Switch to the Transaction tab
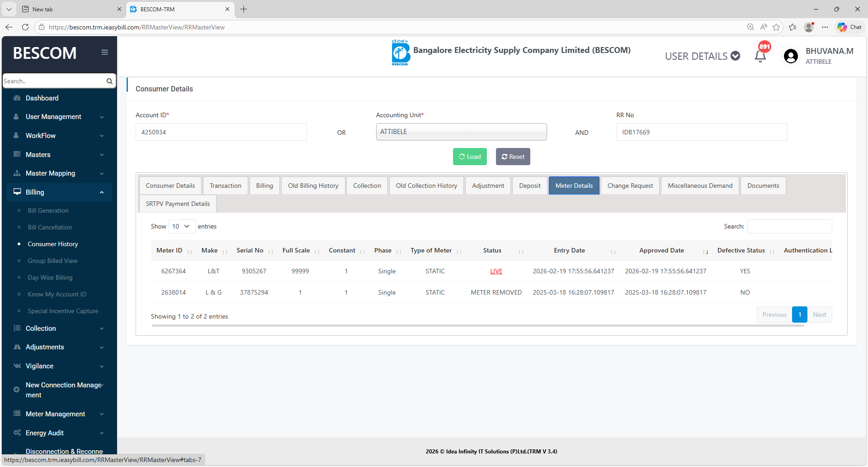 [x=225, y=186]
